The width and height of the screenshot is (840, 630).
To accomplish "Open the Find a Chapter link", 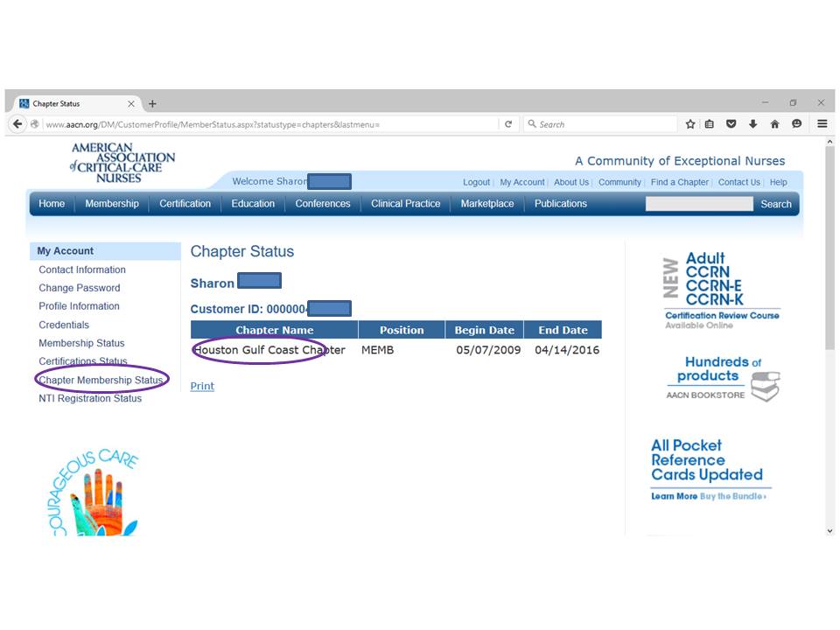I will [x=680, y=182].
